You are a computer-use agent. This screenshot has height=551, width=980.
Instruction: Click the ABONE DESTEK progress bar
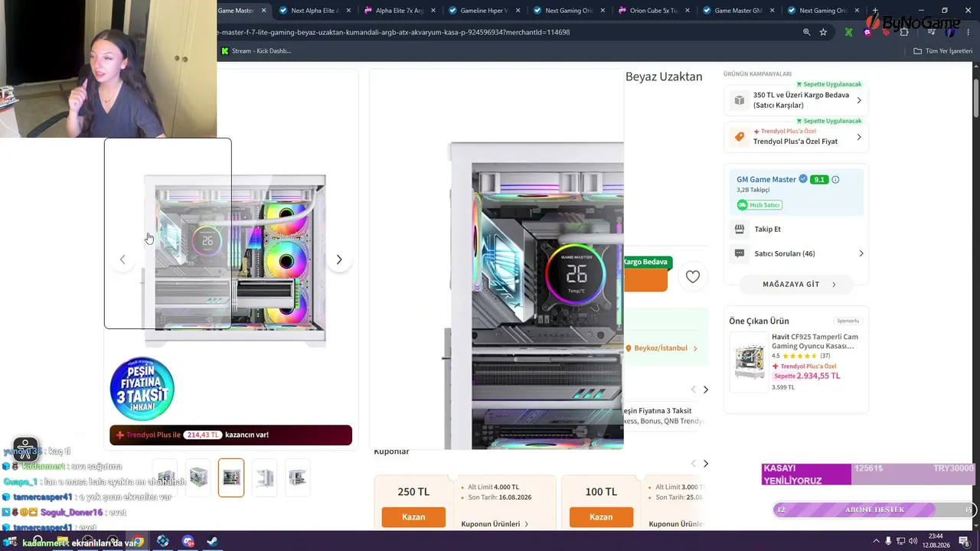[x=873, y=510]
